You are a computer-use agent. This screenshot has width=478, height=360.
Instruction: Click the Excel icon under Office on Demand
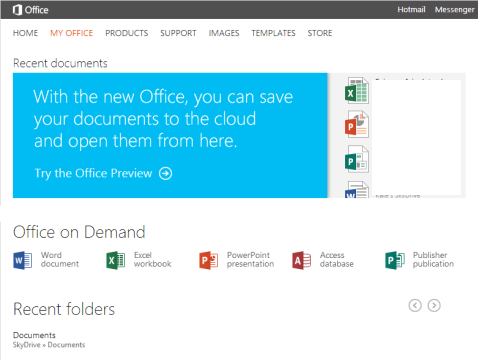coord(116,260)
